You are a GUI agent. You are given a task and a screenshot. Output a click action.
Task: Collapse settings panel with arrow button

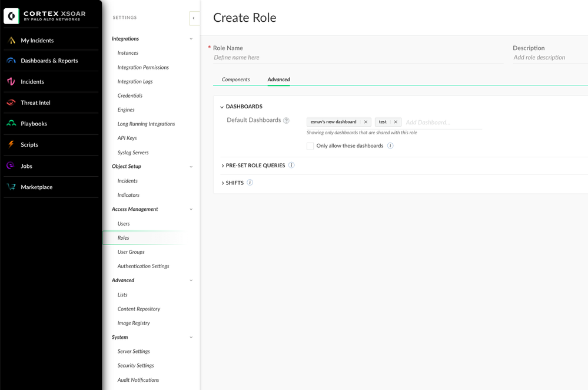click(194, 18)
